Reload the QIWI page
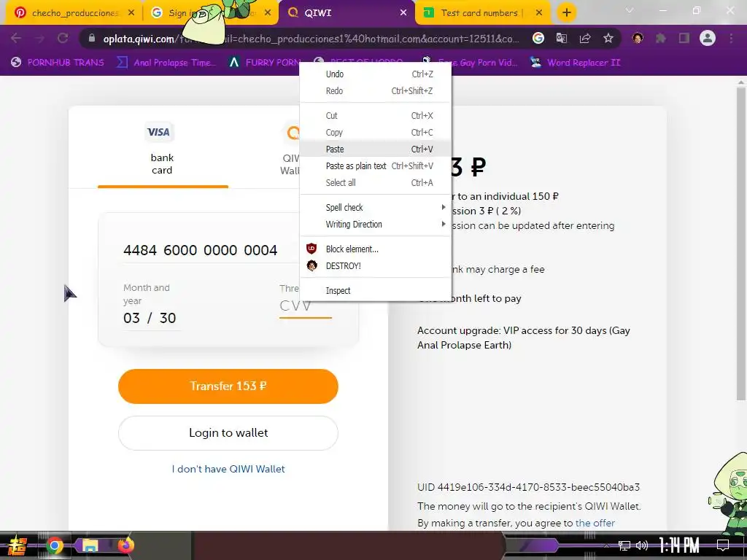The height and width of the screenshot is (560, 747). click(x=63, y=38)
